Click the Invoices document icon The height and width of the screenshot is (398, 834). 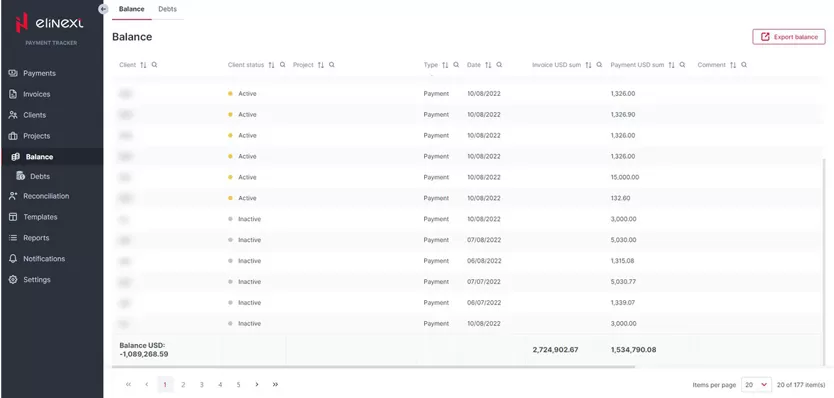13,94
